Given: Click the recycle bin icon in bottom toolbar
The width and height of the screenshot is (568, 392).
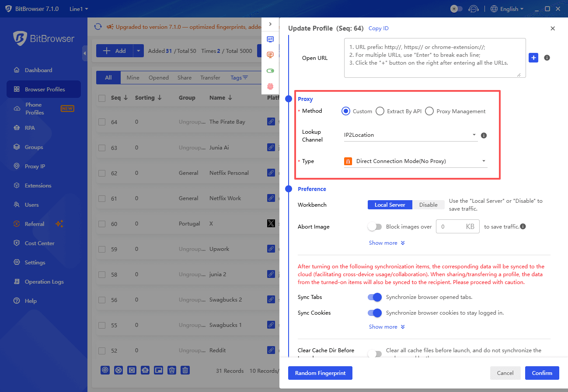Looking at the screenshot, I should point(172,370).
